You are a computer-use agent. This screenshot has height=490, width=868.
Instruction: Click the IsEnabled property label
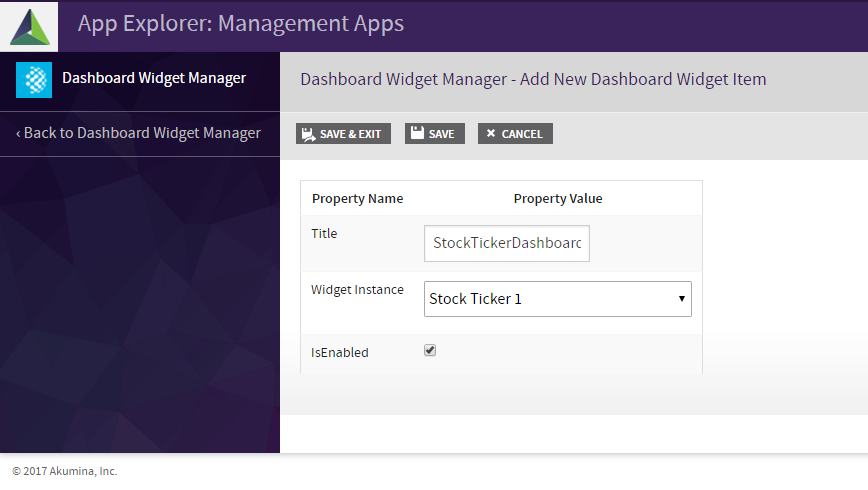[340, 352]
